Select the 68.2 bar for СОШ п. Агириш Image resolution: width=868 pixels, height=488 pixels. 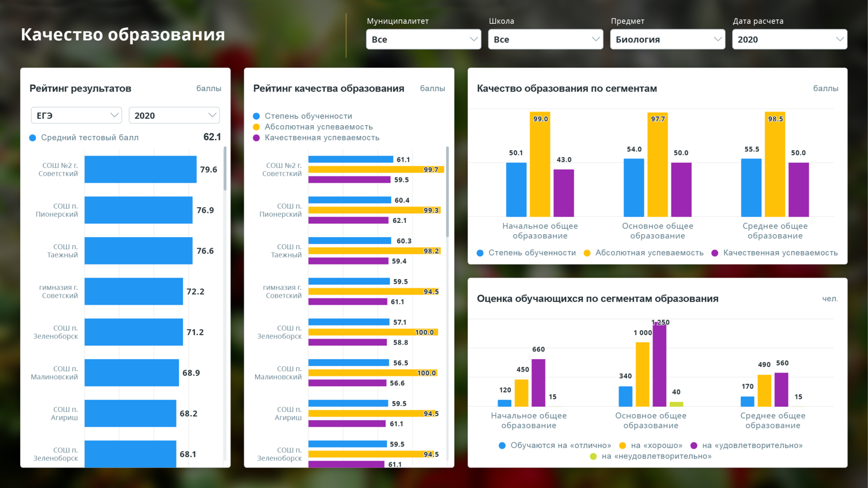pos(130,414)
